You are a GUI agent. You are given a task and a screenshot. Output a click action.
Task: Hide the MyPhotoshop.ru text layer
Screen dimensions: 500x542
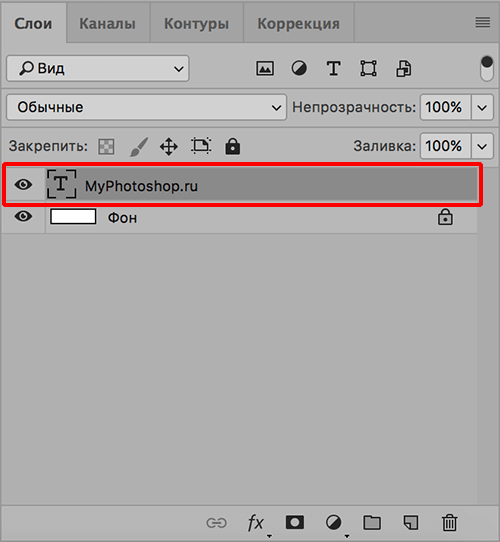point(24,185)
